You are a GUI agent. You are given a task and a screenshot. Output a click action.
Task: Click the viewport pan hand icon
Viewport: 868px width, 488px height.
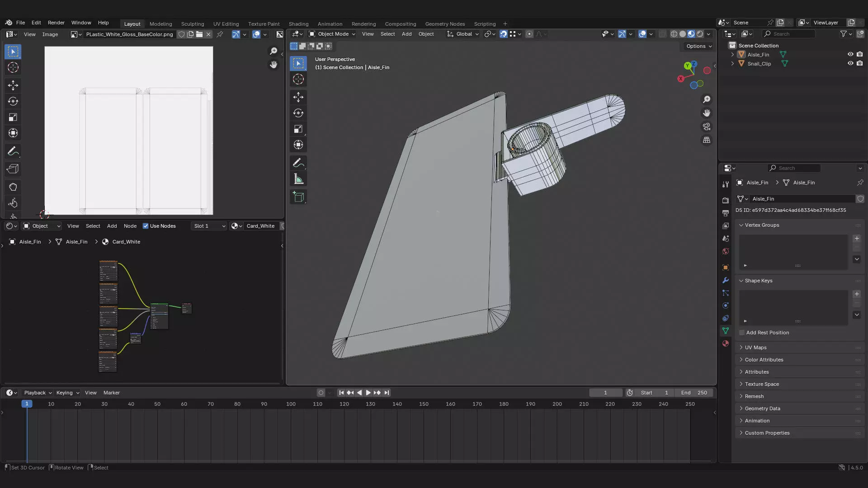pos(707,113)
